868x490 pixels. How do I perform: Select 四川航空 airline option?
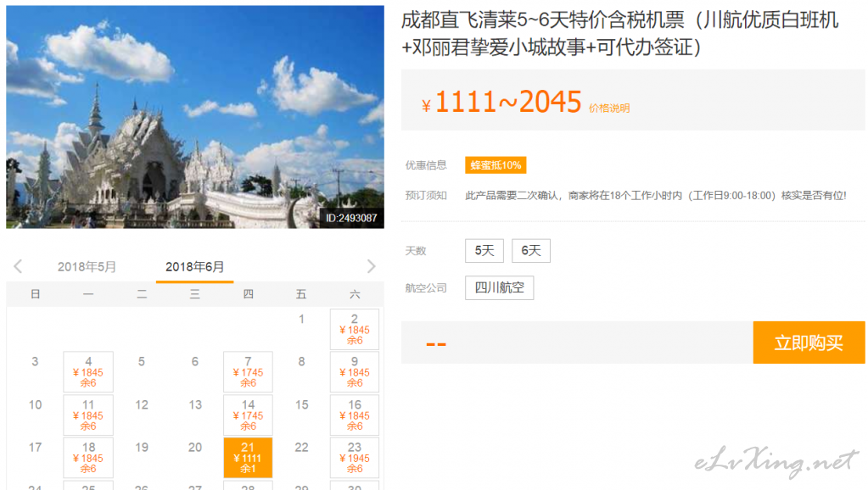(499, 287)
